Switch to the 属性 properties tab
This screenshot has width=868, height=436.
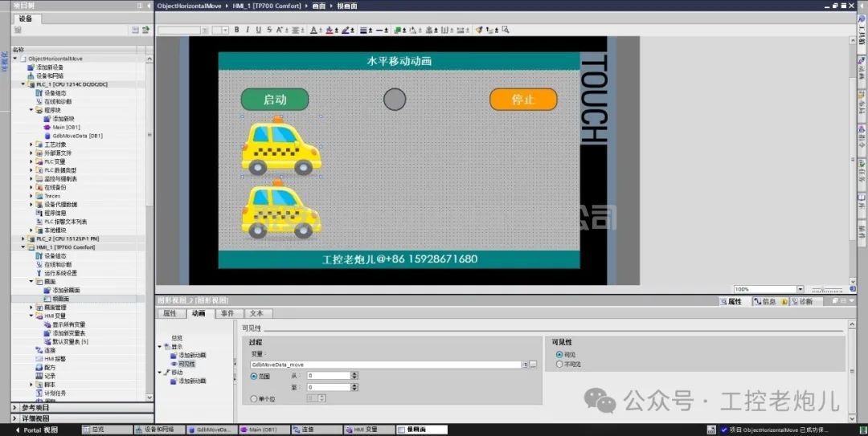click(170, 313)
